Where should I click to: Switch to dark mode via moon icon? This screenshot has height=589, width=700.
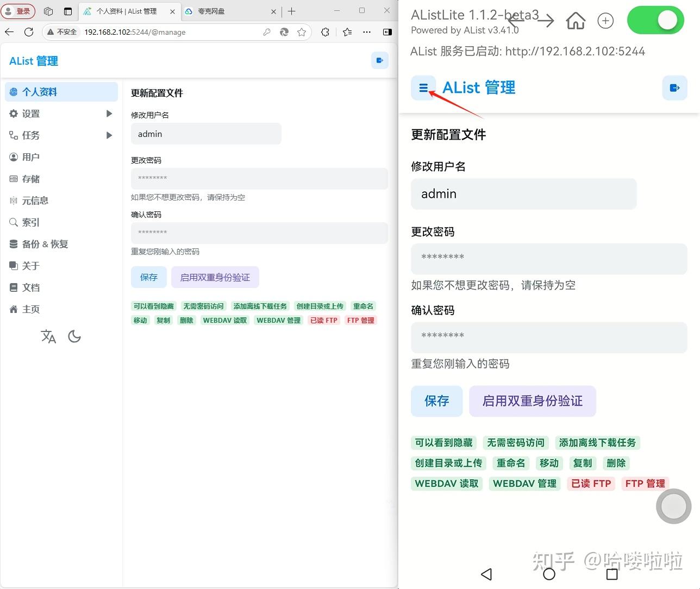pyautogui.click(x=74, y=336)
